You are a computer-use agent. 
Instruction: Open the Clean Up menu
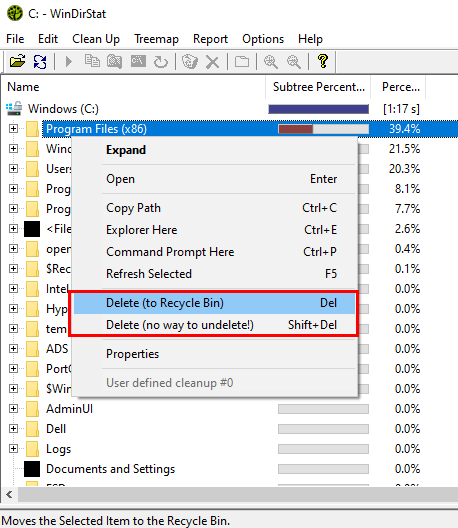tap(96, 39)
